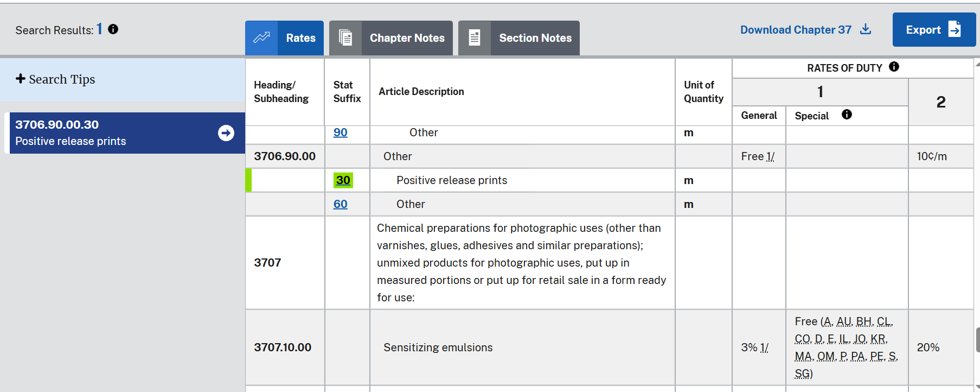Click the vertical scrollbar thumb on the table

coord(977,340)
